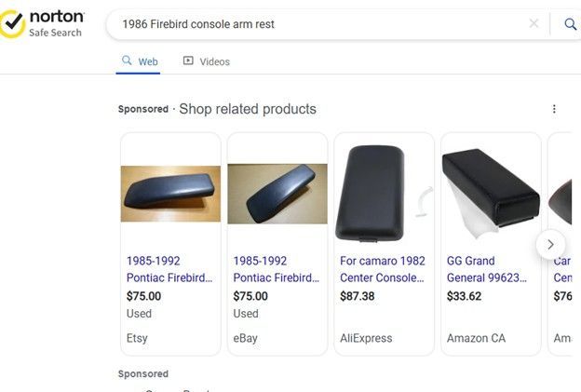The height and width of the screenshot is (392, 581).
Task: Click the AliExpress console lid image
Action: coord(372,193)
